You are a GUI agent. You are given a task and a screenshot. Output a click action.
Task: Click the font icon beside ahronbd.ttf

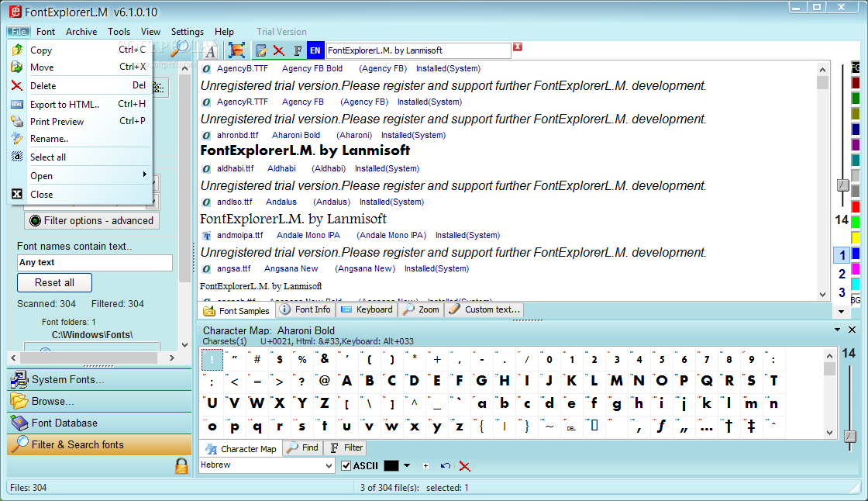pos(206,135)
